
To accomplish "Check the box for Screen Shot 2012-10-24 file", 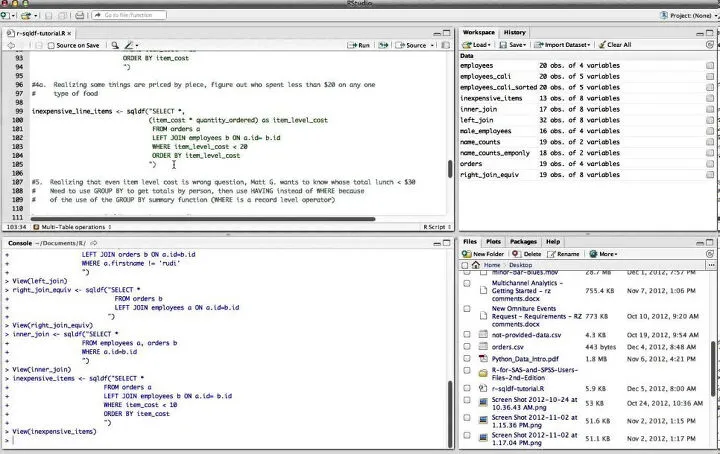I will 467,400.
